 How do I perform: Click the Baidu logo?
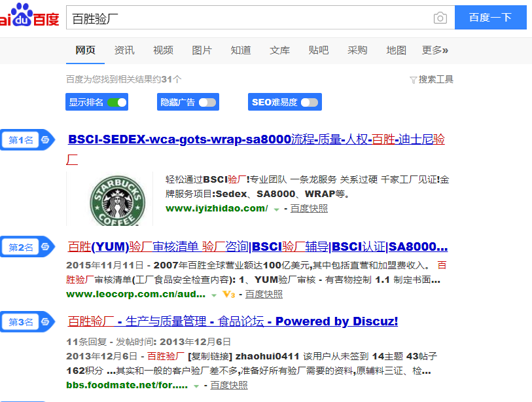coord(29,15)
